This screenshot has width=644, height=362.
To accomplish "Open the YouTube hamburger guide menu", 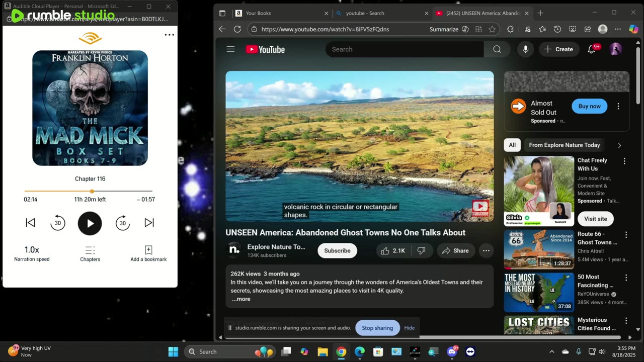I will [x=230, y=49].
